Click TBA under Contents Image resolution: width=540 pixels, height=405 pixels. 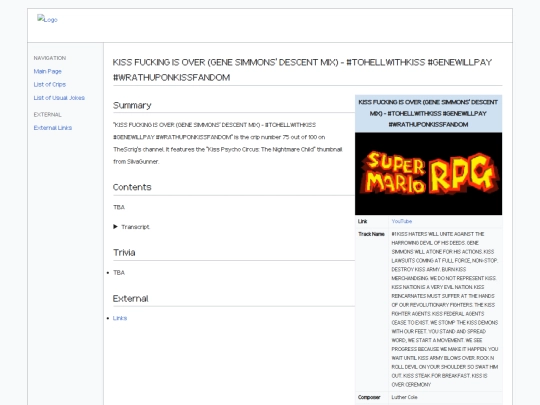point(119,207)
